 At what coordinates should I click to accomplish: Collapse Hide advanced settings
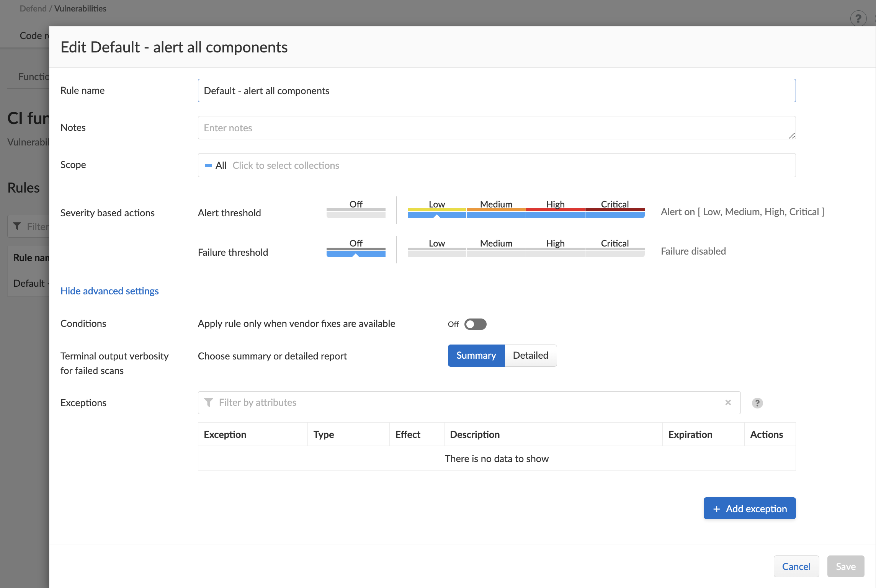coord(109,291)
